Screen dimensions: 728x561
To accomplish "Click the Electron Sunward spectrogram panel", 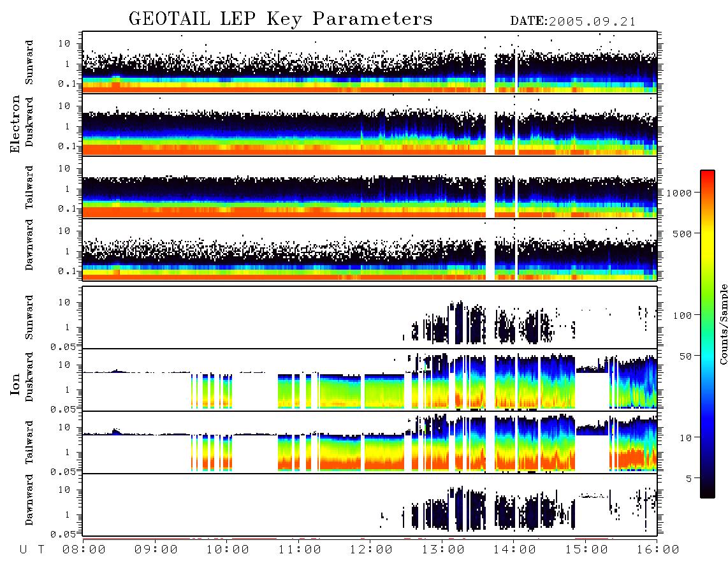I will [370, 62].
